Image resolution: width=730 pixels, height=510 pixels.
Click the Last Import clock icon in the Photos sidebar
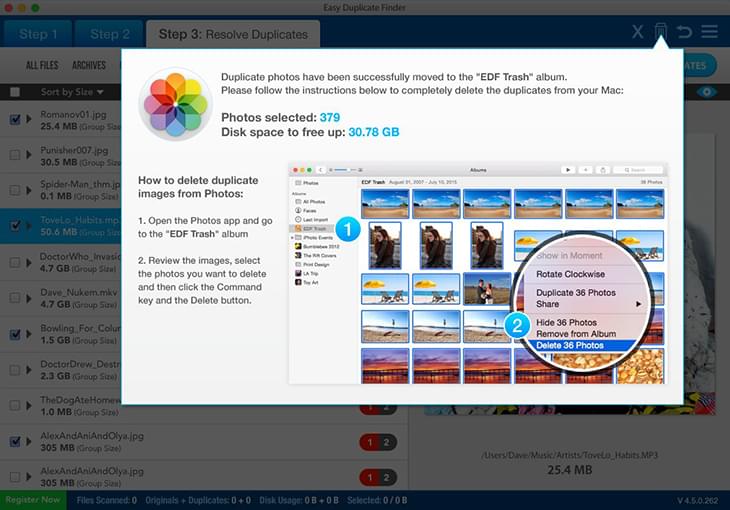point(298,219)
